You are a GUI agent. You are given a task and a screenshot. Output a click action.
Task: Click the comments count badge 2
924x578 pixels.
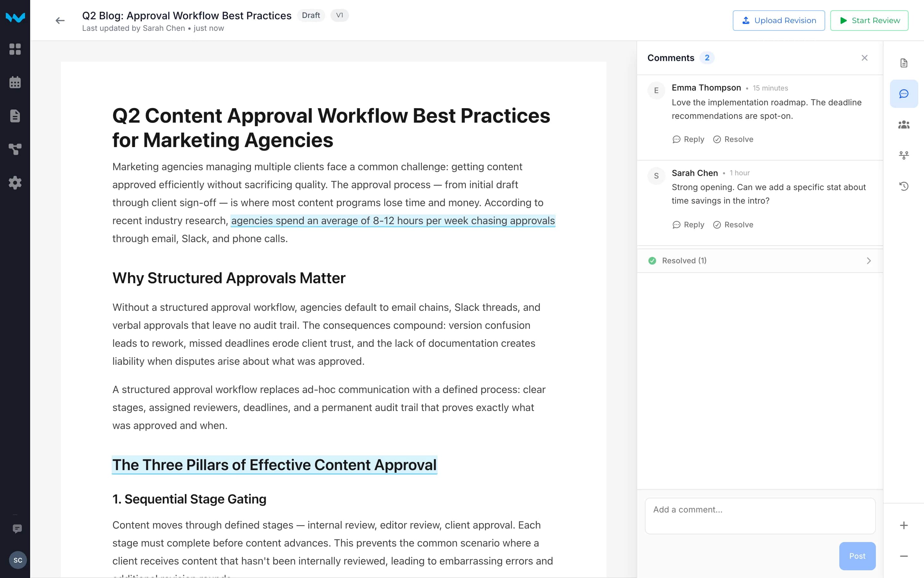pyautogui.click(x=707, y=58)
